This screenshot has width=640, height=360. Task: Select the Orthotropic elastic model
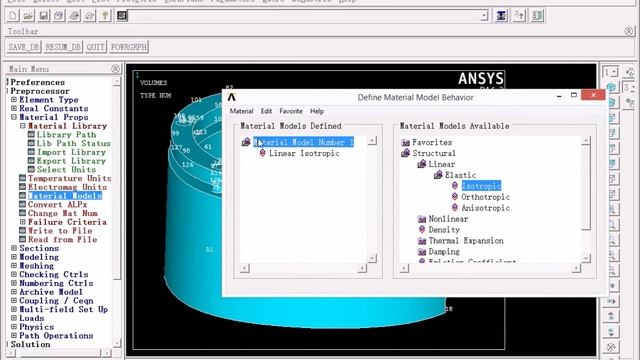point(485,197)
